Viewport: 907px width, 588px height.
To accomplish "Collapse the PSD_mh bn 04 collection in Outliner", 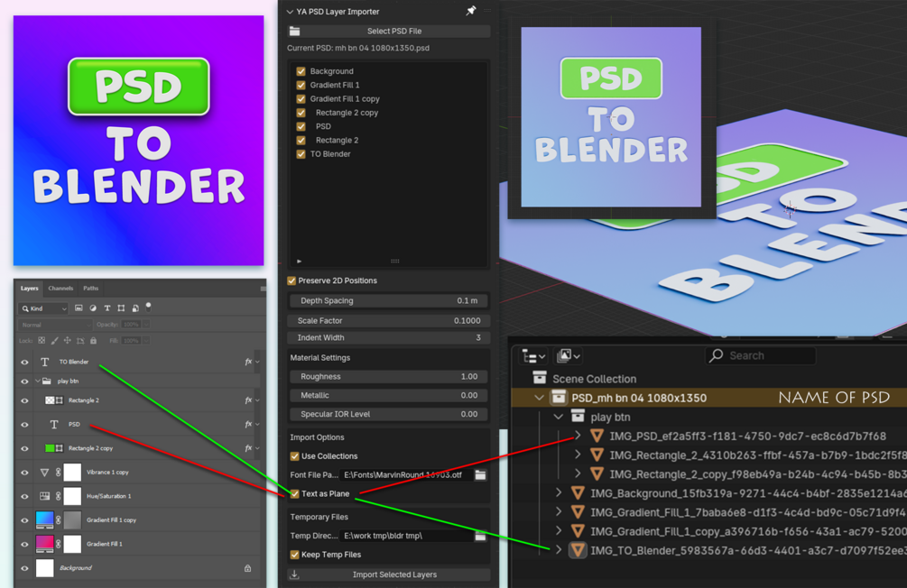I will coord(539,398).
